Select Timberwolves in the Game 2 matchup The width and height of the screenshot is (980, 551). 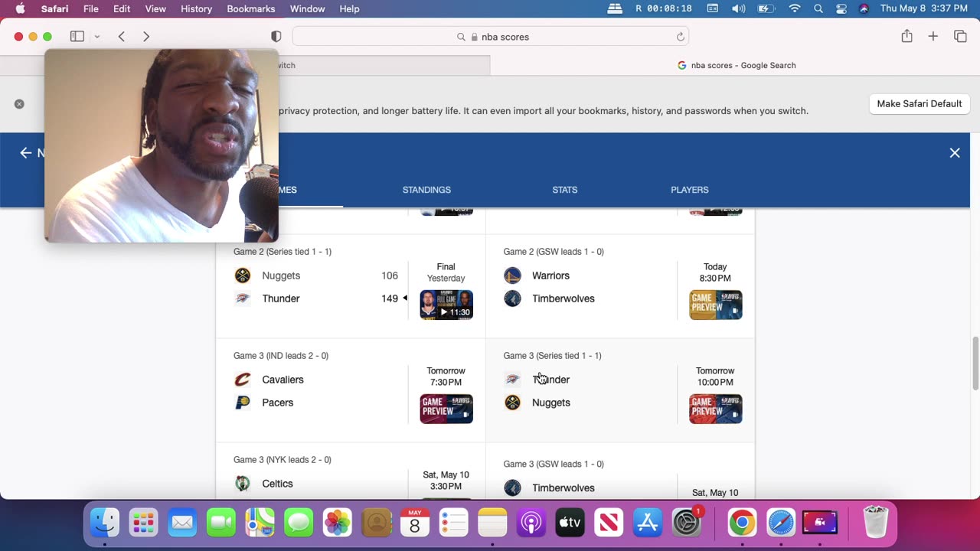tap(563, 298)
